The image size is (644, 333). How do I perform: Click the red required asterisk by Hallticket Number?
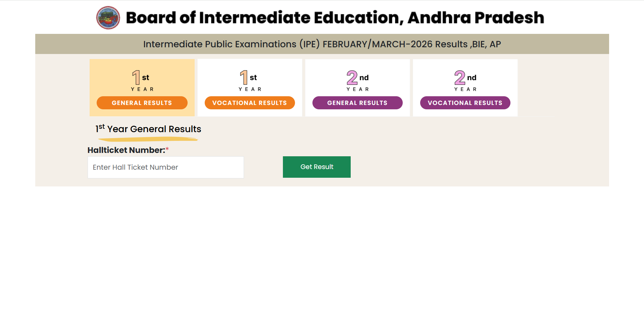tap(167, 149)
